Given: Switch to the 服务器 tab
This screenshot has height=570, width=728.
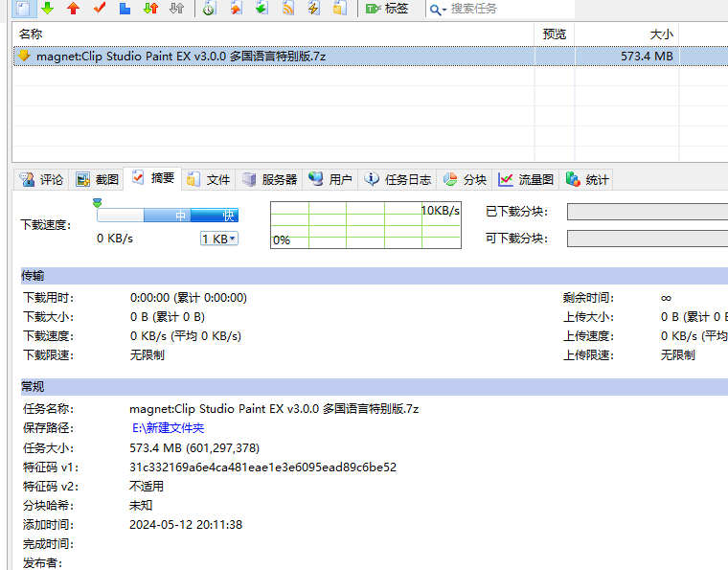Looking at the screenshot, I should 269,180.
